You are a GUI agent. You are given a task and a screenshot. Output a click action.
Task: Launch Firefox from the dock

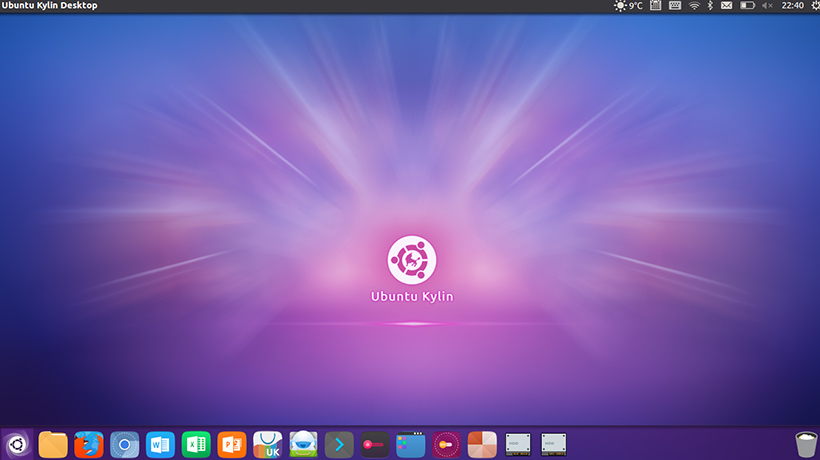tap(89, 444)
